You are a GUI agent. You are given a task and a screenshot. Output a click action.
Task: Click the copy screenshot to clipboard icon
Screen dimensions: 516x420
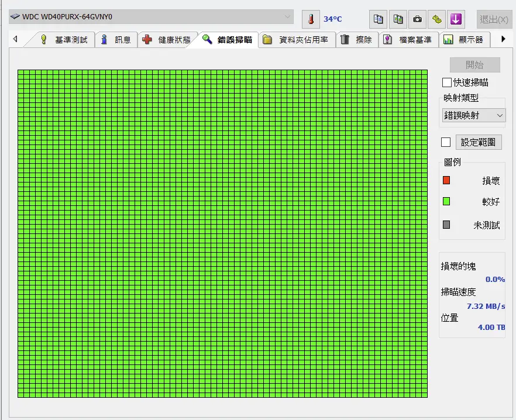click(x=398, y=19)
